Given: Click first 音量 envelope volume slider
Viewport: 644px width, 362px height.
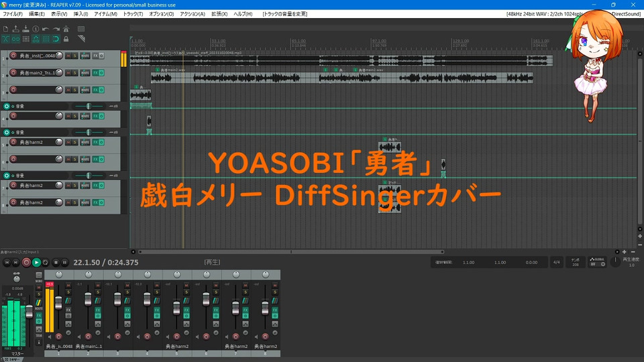Looking at the screenshot, I should tap(89, 107).
